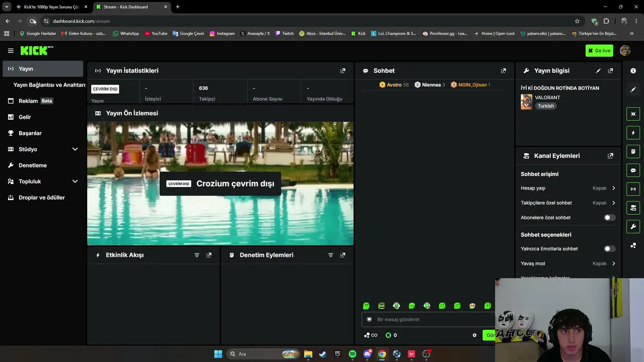Open the browser tab search dropdown
The height and width of the screenshot is (362, 644).
pyautogui.click(x=7, y=7)
